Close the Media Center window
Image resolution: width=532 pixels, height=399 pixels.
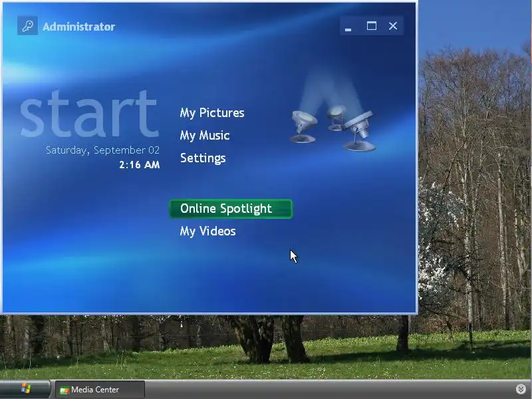pos(393,26)
